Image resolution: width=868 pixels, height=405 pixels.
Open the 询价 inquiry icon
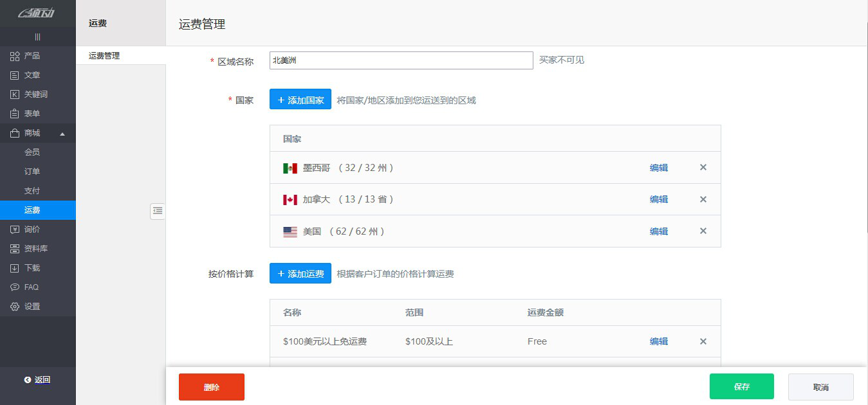click(14, 230)
